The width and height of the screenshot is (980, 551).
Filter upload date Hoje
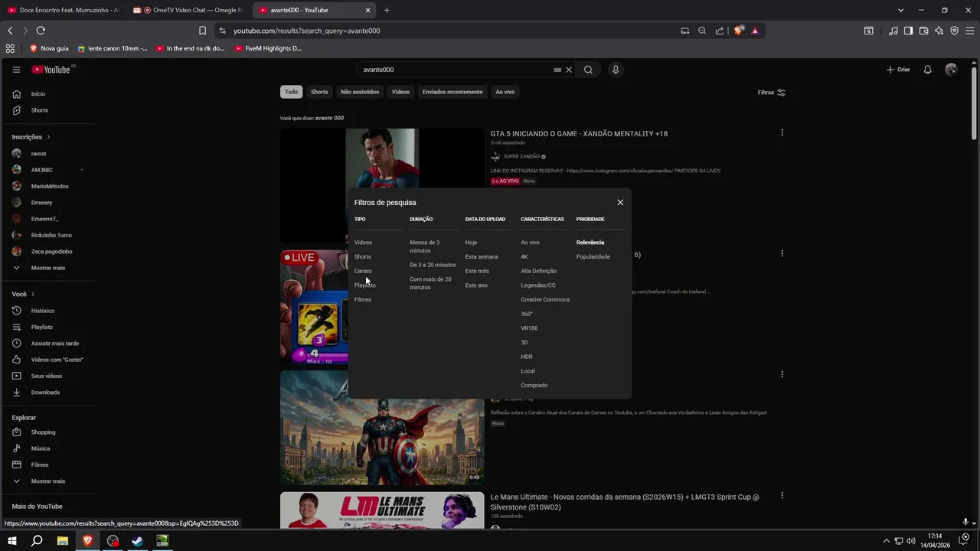tap(471, 243)
